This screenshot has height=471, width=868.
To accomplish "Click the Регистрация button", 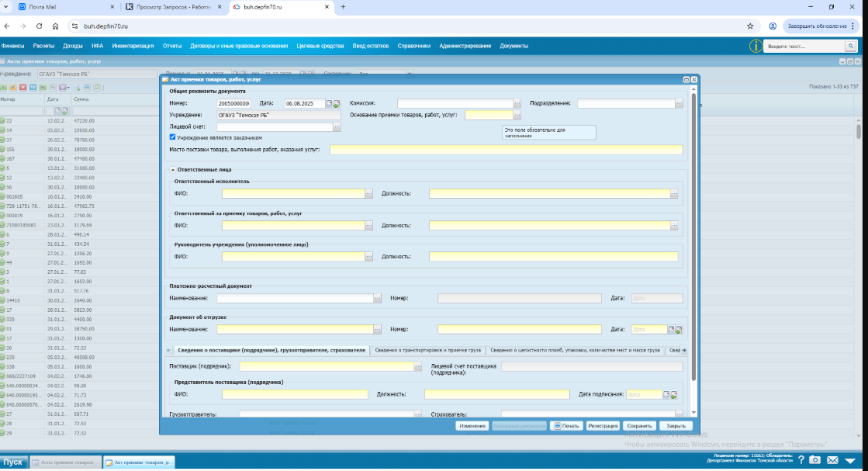I will pyautogui.click(x=603, y=426).
